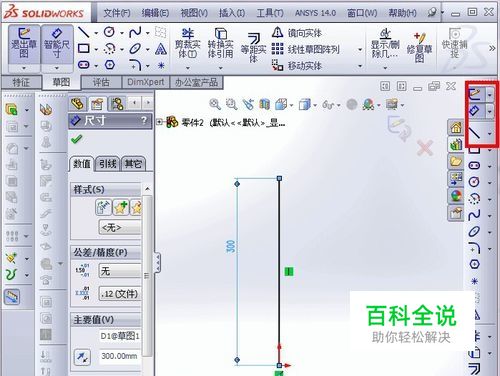This screenshot has height=376, width=500.
Task: Open the 插入(I) menu
Action: coord(232,13)
